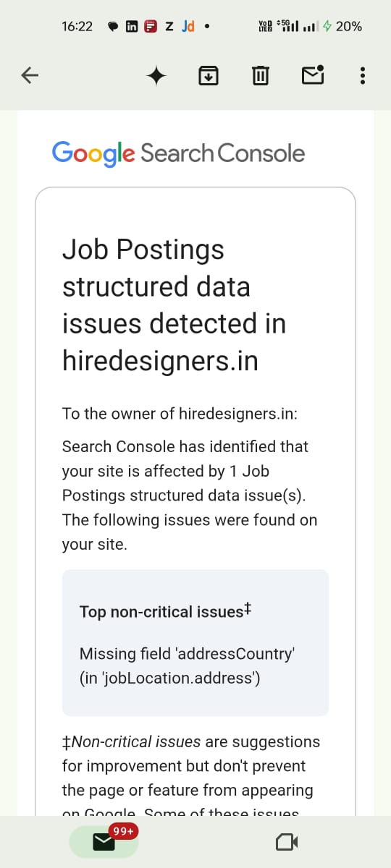The image size is (391, 868).
Task: Archive this email with the archive icon
Action: click(209, 75)
